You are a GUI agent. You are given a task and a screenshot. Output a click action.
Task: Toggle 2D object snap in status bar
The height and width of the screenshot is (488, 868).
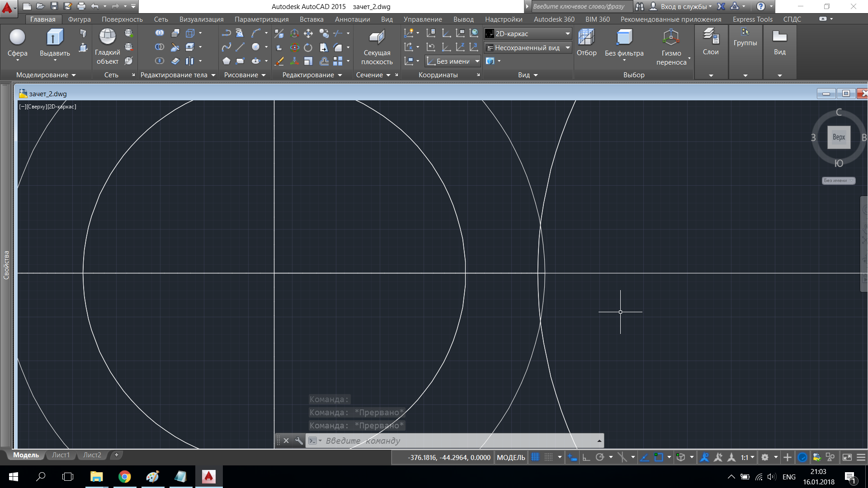click(x=659, y=457)
